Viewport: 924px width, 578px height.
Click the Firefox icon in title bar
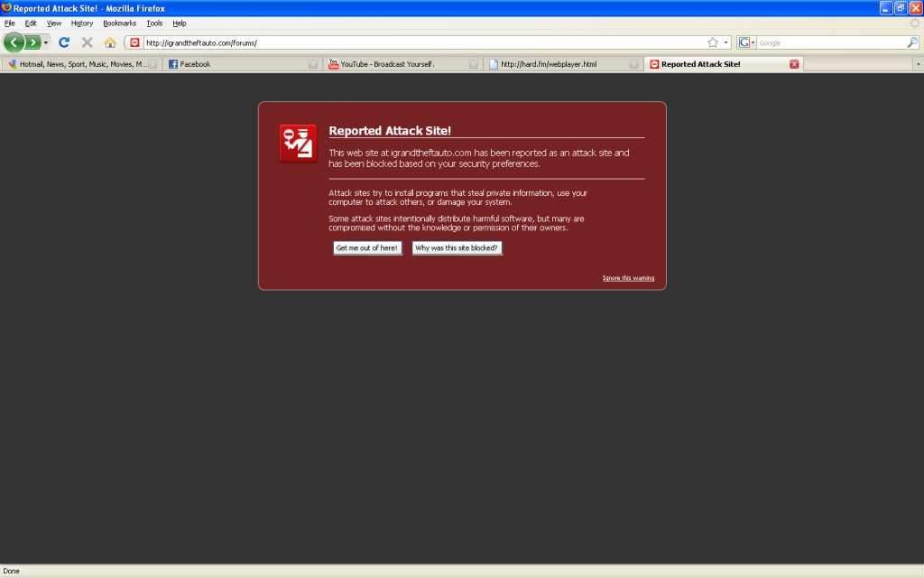(x=6, y=7)
